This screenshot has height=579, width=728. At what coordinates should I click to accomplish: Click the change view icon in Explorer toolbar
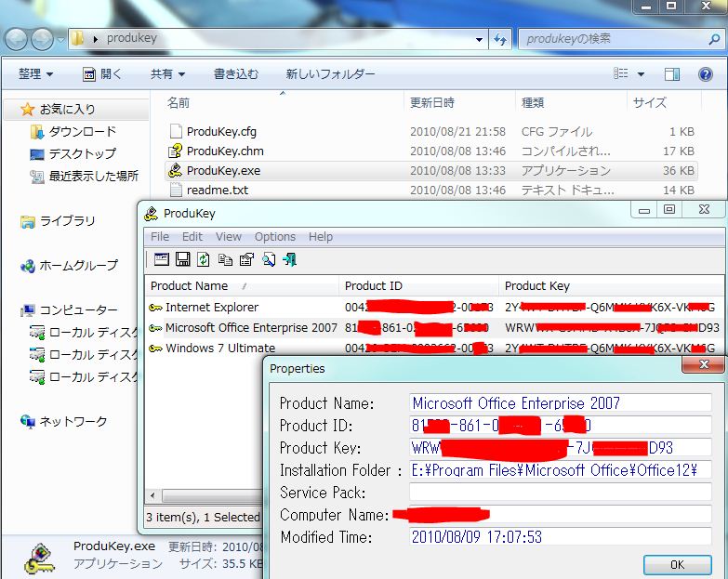point(621,73)
